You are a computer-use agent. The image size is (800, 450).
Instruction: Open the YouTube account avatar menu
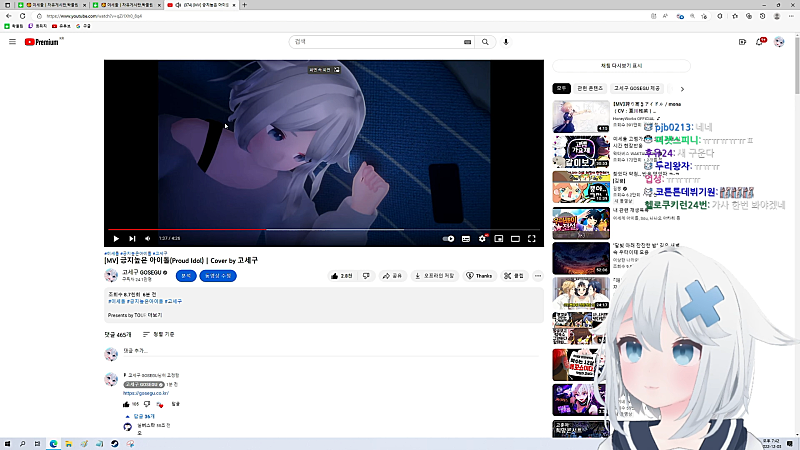tap(779, 42)
